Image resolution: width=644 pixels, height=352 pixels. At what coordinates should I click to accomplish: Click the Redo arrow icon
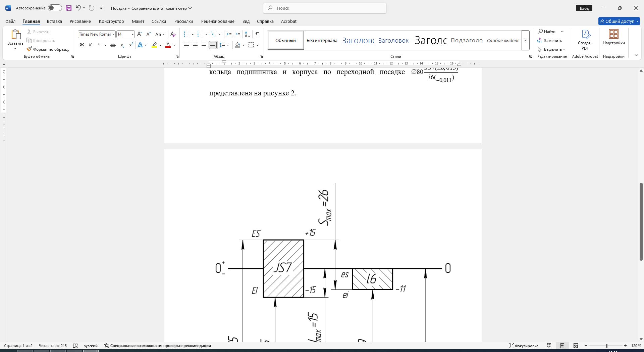92,8
